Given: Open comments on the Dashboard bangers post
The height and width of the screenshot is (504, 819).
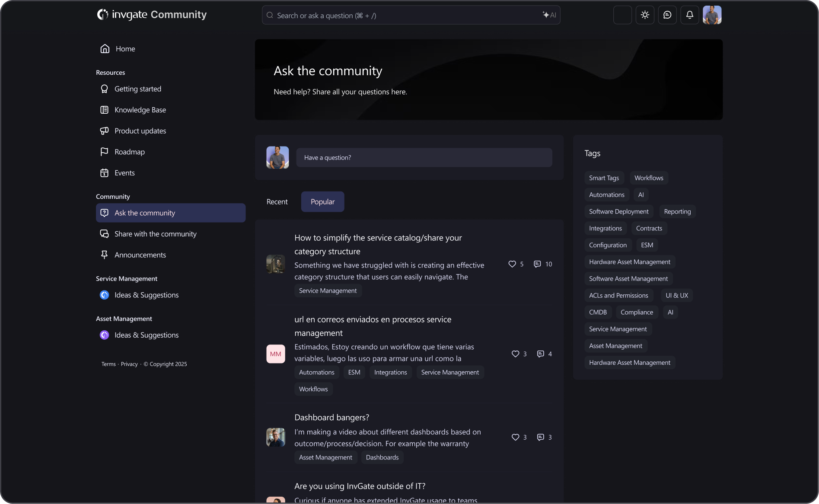Looking at the screenshot, I should point(541,437).
